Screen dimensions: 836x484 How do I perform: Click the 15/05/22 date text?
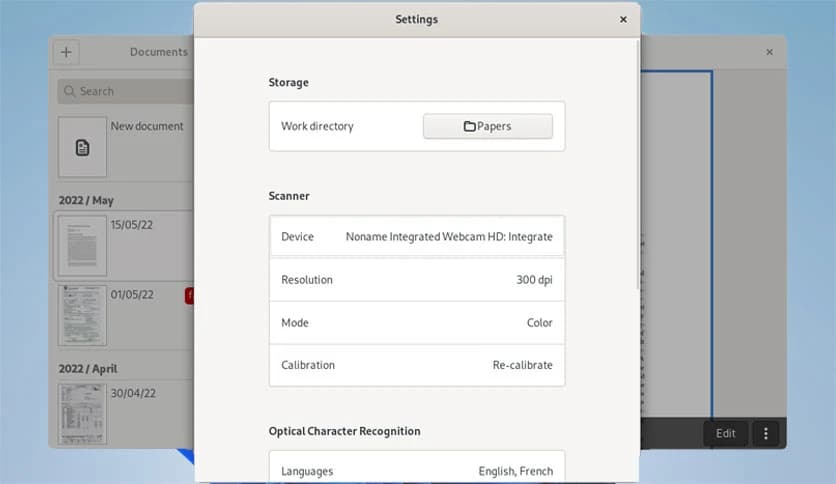[132, 225]
